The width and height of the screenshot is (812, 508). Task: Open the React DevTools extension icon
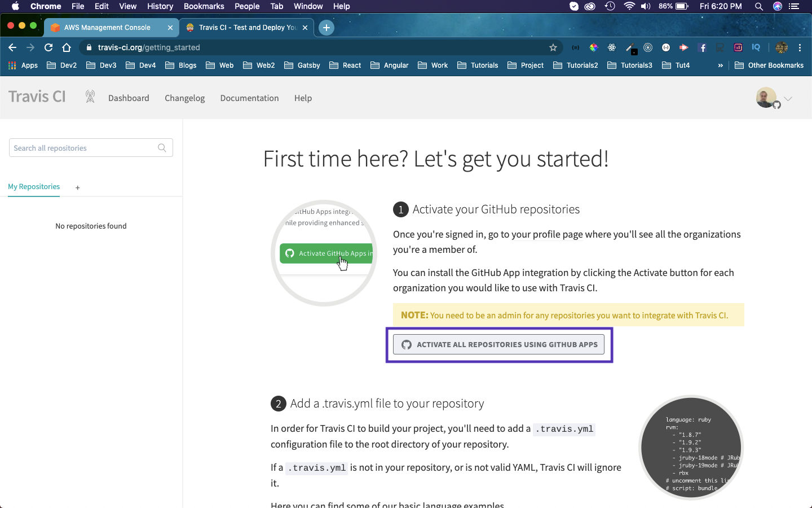pos(612,47)
